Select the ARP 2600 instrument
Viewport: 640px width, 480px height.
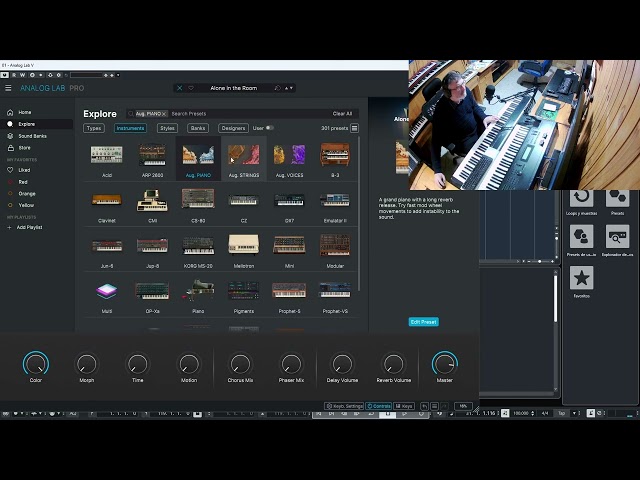tap(152, 159)
